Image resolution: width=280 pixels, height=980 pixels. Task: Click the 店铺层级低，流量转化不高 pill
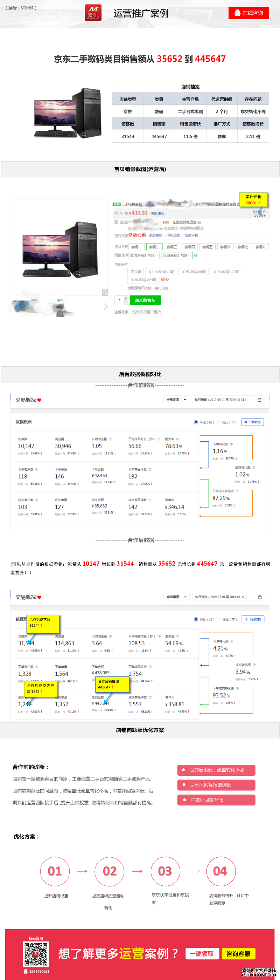(216, 770)
